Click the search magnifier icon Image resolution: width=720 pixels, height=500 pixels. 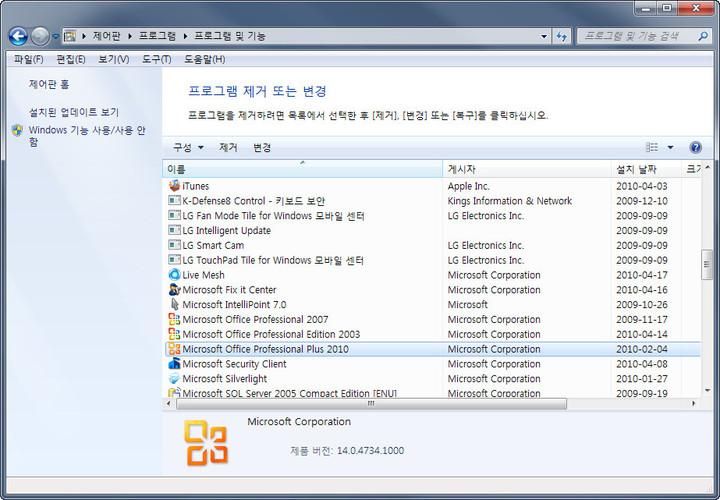coord(703,36)
